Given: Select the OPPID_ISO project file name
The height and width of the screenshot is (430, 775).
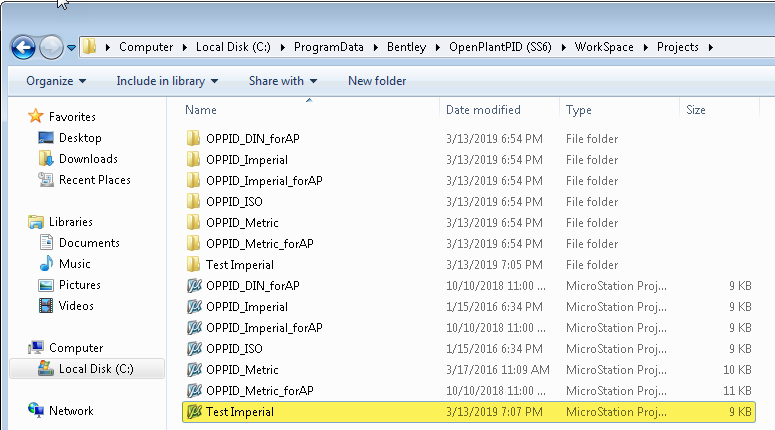Looking at the screenshot, I should pos(234,349).
